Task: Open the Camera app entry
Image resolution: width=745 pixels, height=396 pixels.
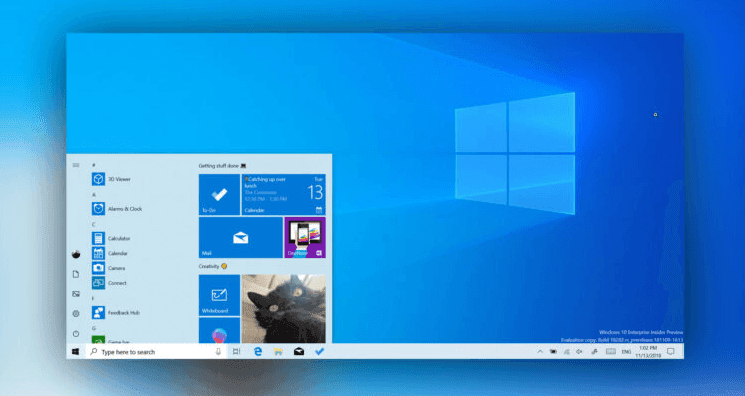Action: [x=109, y=268]
